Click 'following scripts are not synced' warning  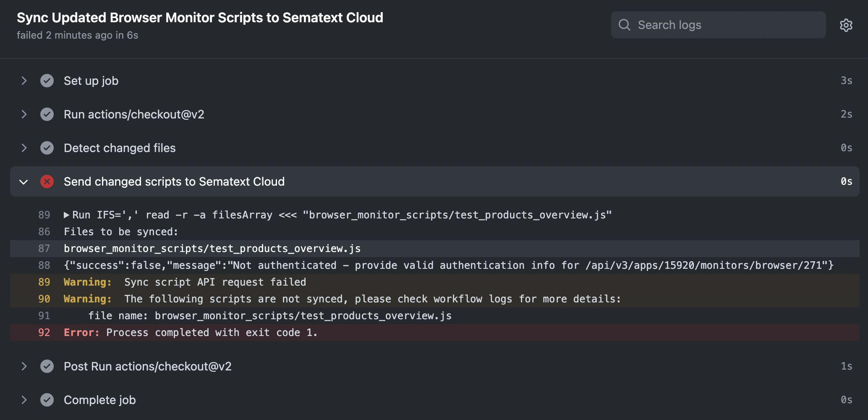pyautogui.click(x=373, y=299)
